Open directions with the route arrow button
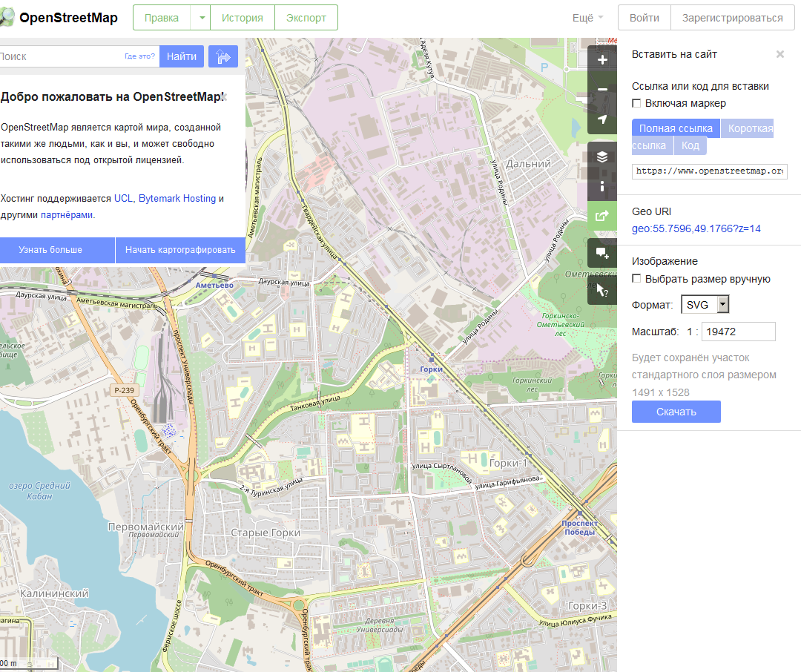The image size is (801, 672). (223, 56)
